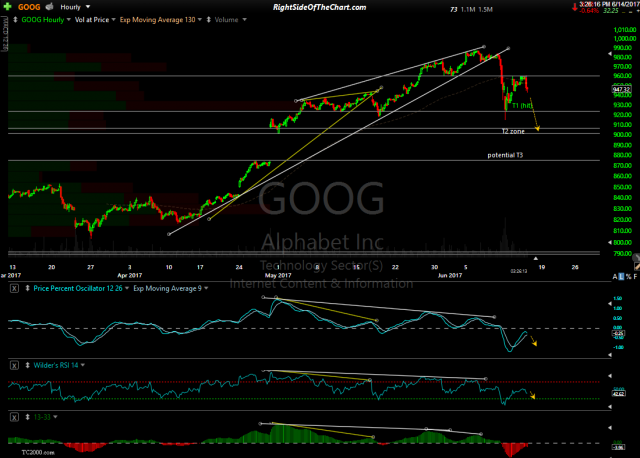Click the Apr 2017 time axis label

click(x=129, y=276)
